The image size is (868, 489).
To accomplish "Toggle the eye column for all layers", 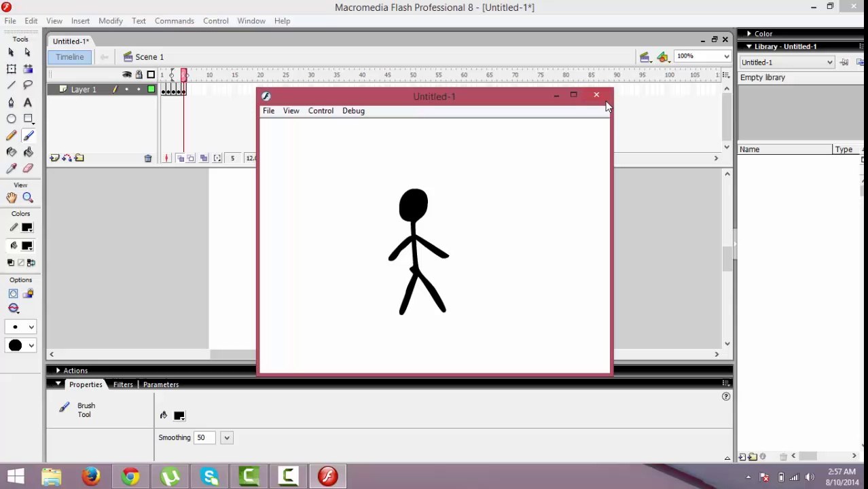I will pyautogui.click(x=127, y=75).
